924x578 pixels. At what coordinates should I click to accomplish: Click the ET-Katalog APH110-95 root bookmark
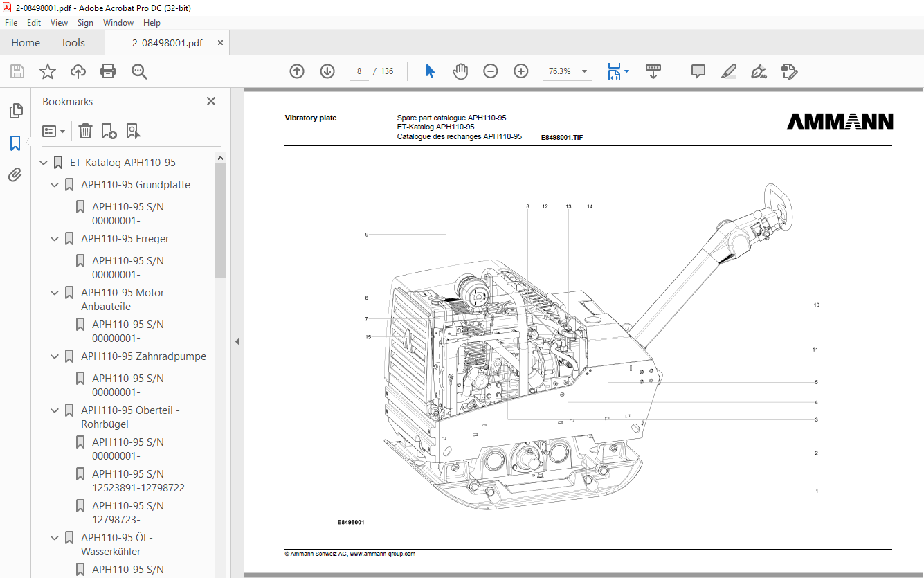pyautogui.click(x=123, y=163)
